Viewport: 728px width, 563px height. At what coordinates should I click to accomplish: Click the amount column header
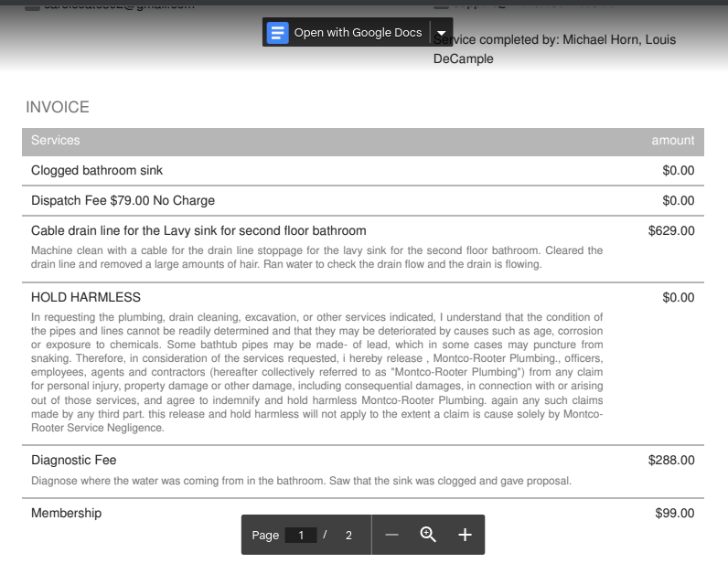click(672, 141)
